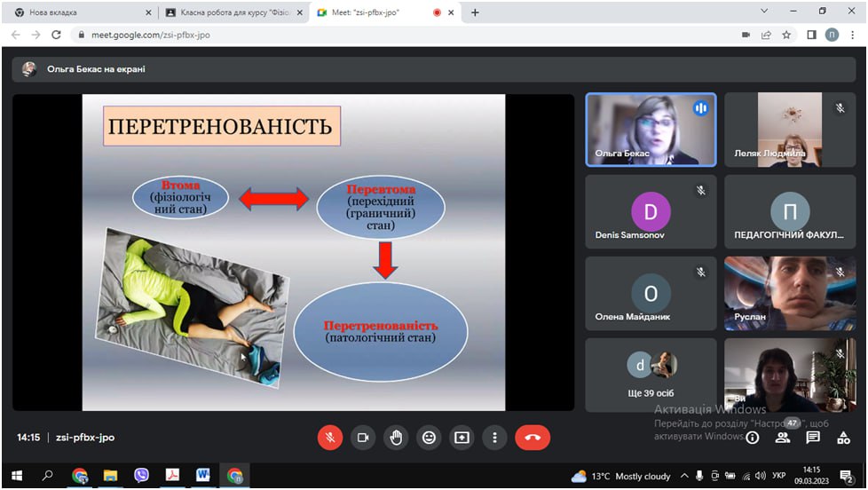Expand the hidden system tray icons chevron
The width and height of the screenshot is (868, 490).
click(686, 476)
